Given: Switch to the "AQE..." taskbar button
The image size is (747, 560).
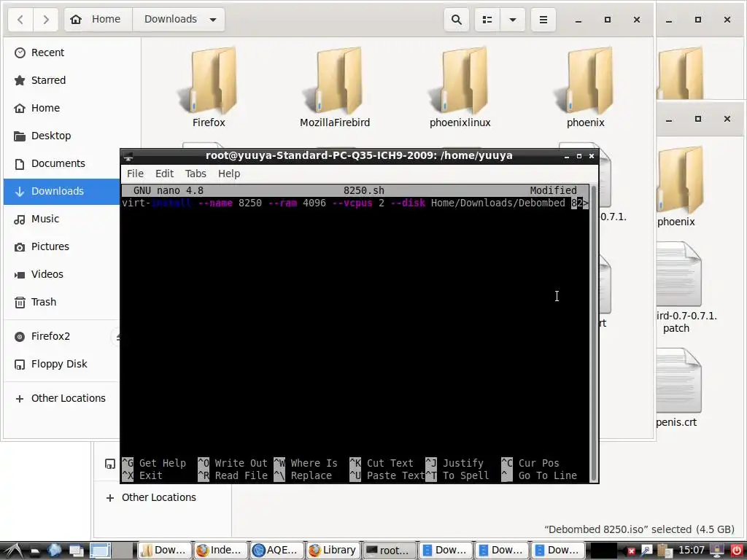Looking at the screenshot, I should pos(276,551).
